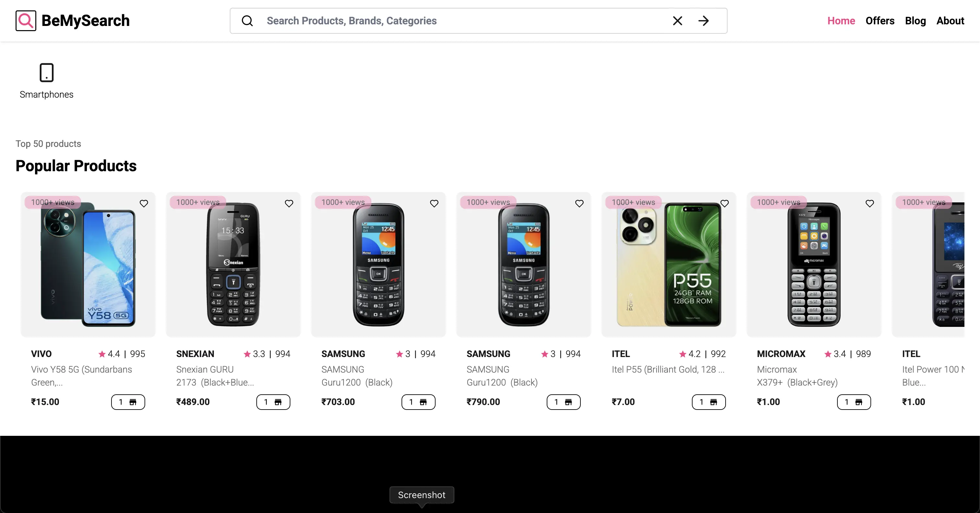Clear the search field with X icon
Screen dimensions: 980x513
tap(678, 20)
